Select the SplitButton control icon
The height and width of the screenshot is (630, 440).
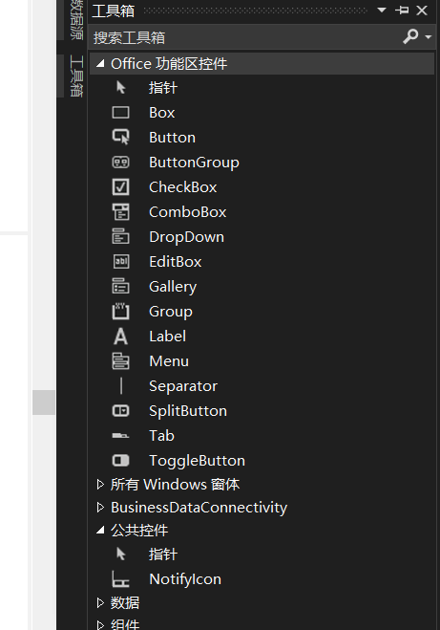pyautogui.click(x=121, y=411)
